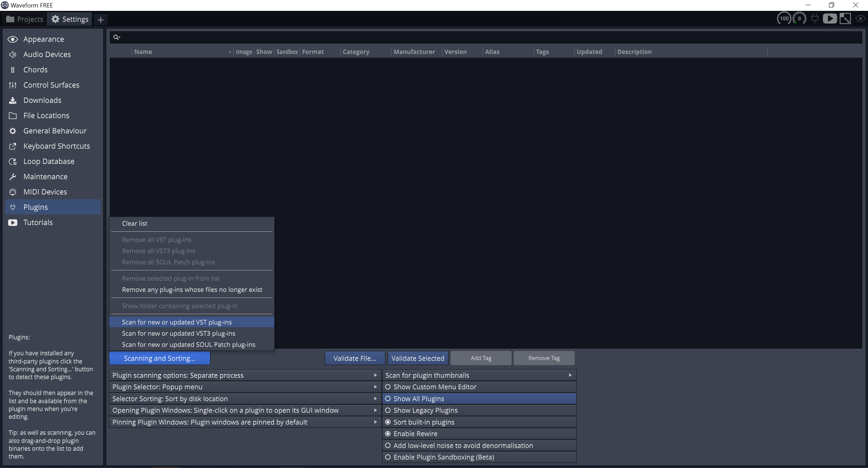Viewport: 868px width, 468px height.
Task: Enable Show Custom Menu Editor option
Action: tap(479, 387)
